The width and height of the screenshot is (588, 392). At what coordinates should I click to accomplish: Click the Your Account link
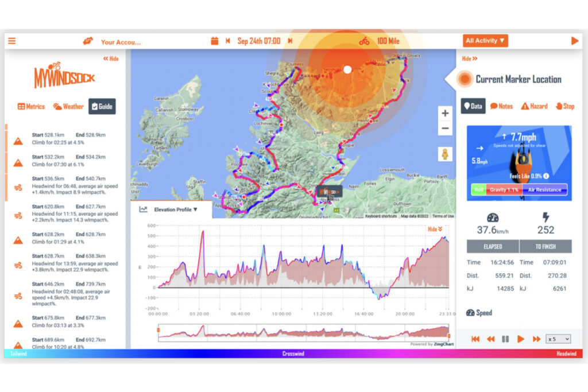[121, 42]
